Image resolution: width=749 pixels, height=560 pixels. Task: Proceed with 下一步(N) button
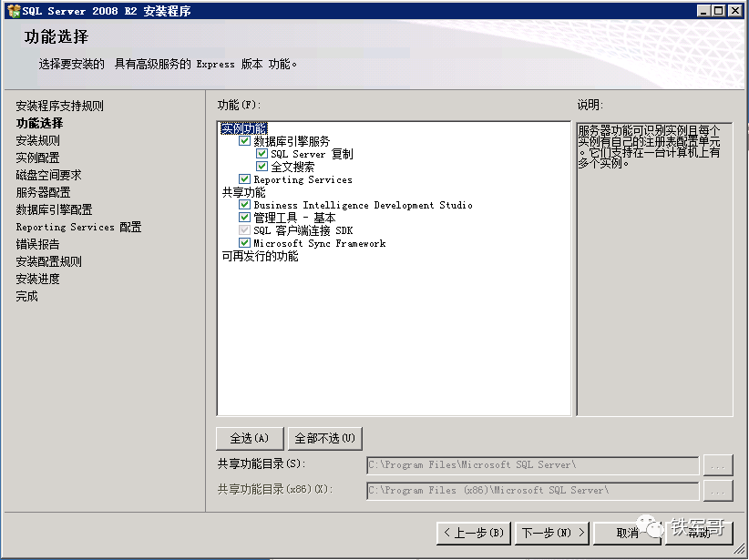[550, 533]
